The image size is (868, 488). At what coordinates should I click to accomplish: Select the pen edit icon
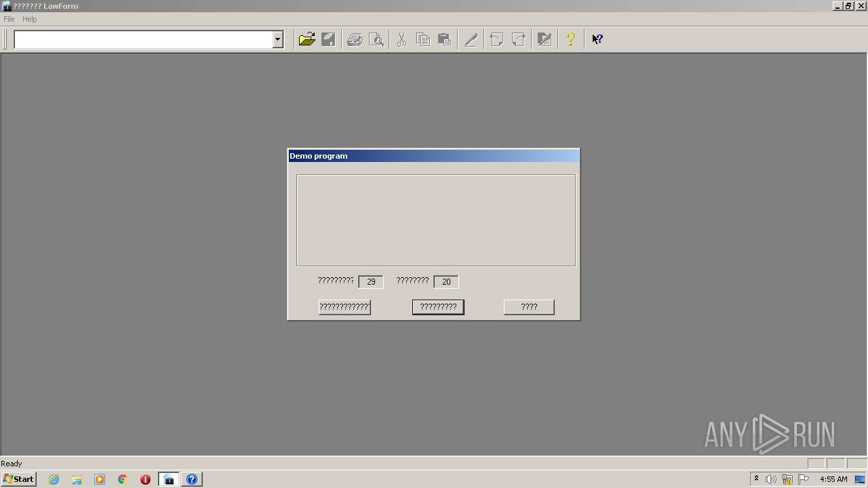471,39
